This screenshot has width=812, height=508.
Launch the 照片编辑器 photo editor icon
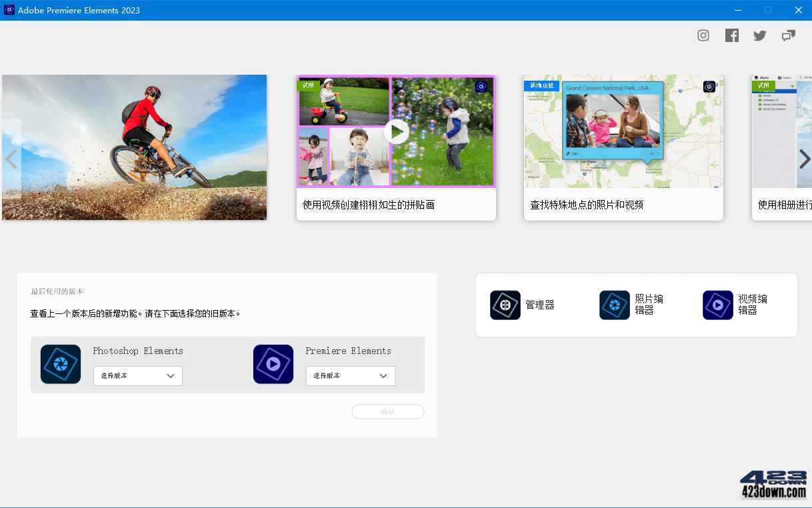[x=615, y=305]
